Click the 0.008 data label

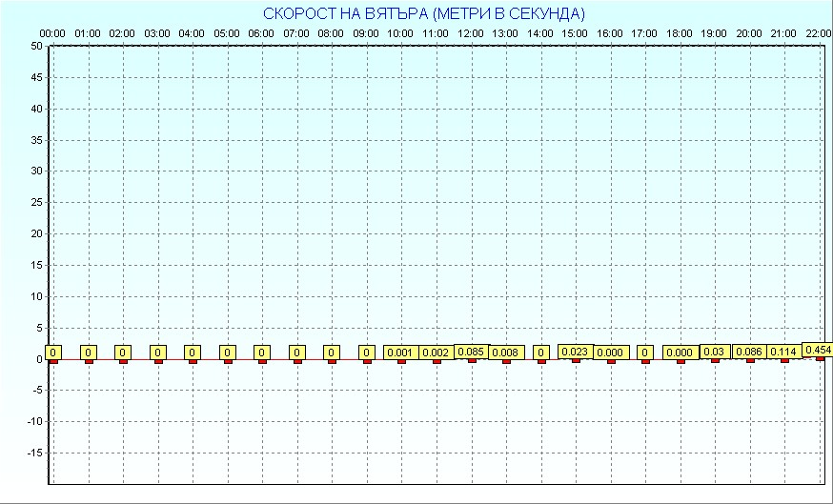pyautogui.click(x=505, y=353)
